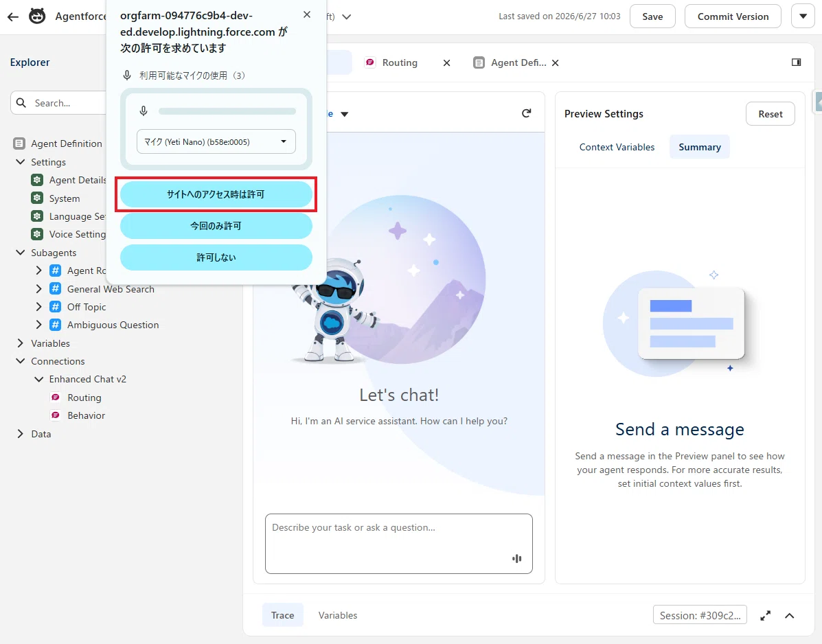Click the Routing tab chat icon
The width and height of the screenshot is (822, 644).
370,62
